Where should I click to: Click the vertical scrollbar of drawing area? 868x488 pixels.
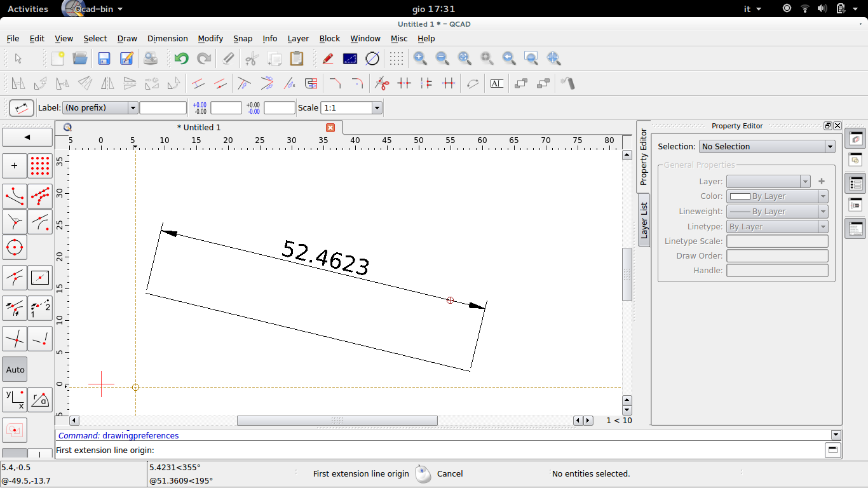click(627, 274)
